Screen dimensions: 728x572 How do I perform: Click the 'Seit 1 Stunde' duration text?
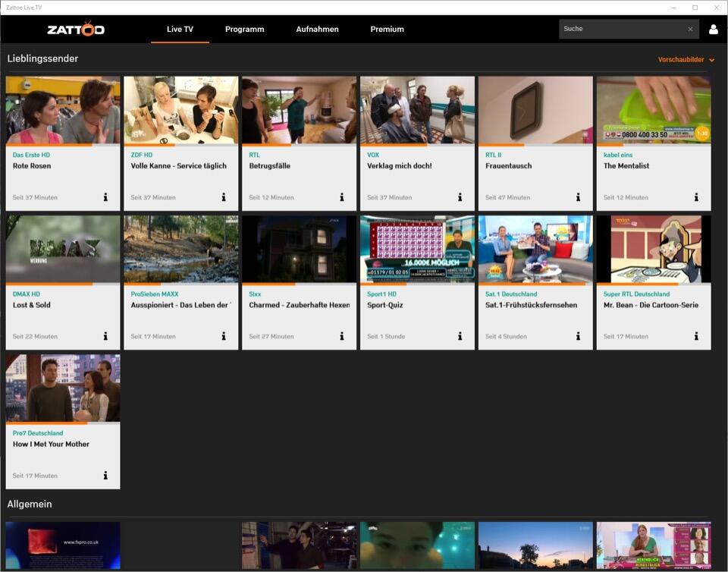[x=386, y=336]
